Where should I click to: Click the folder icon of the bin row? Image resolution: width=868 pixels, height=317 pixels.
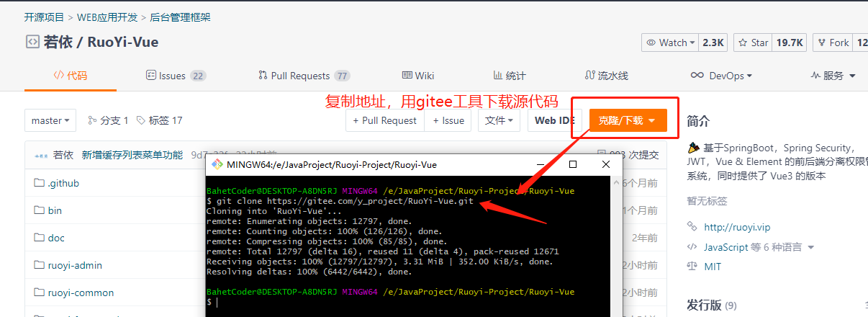coord(39,210)
